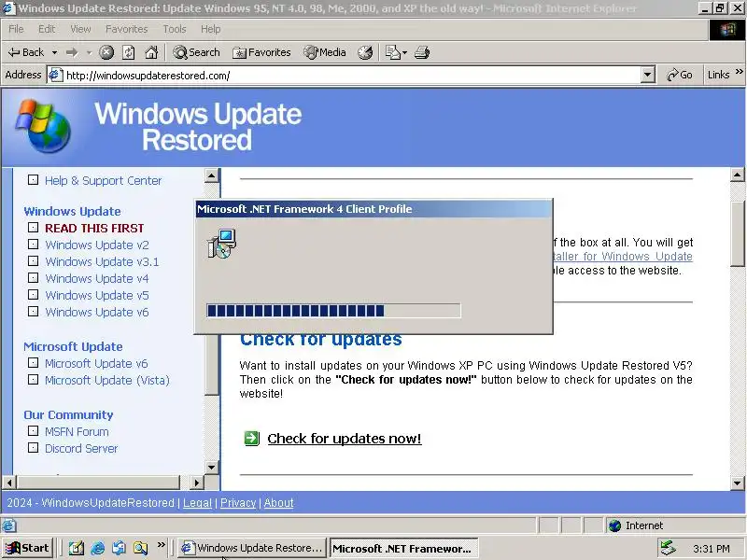Print the page with the printer icon
Image resolution: width=747 pixels, height=560 pixels.
pyautogui.click(x=422, y=52)
